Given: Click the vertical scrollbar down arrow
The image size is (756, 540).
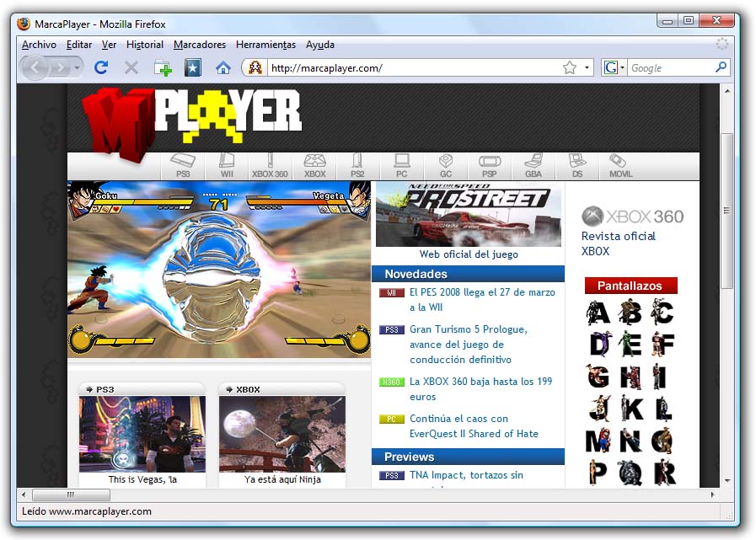Looking at the screenshot, I should click(x=727, y=481).
